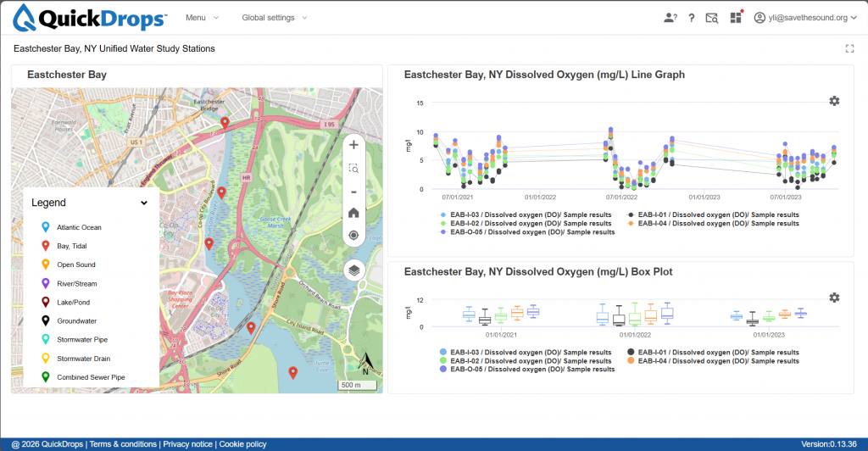Select the red marker near Eastchester Bridge
This screenshot has height=451, width=868.
[225, 123]
